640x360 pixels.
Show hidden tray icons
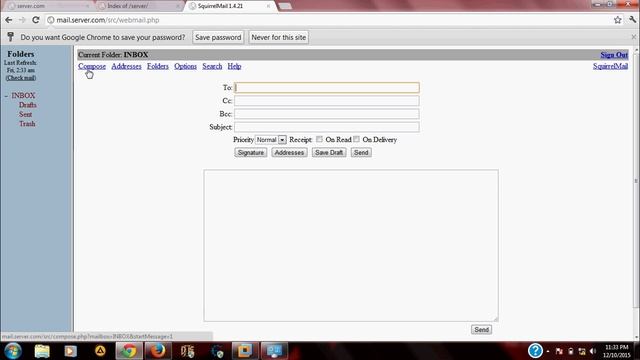coord(548,351)
